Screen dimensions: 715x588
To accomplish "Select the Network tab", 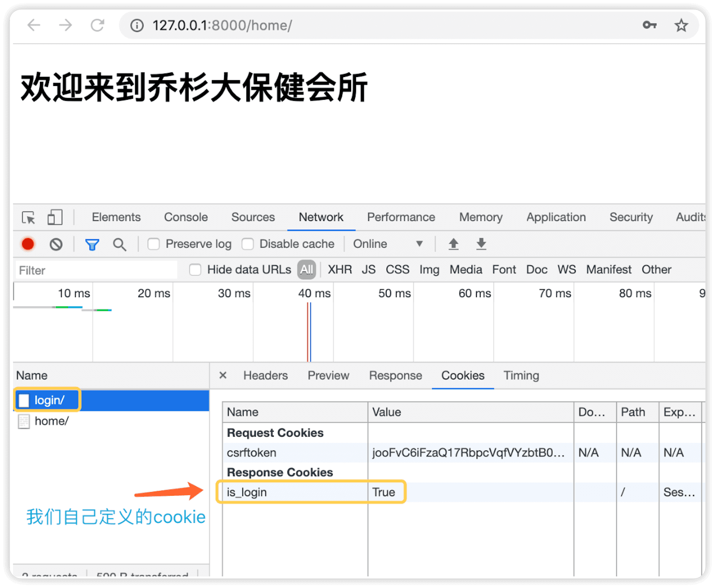I will click(321, 217).
